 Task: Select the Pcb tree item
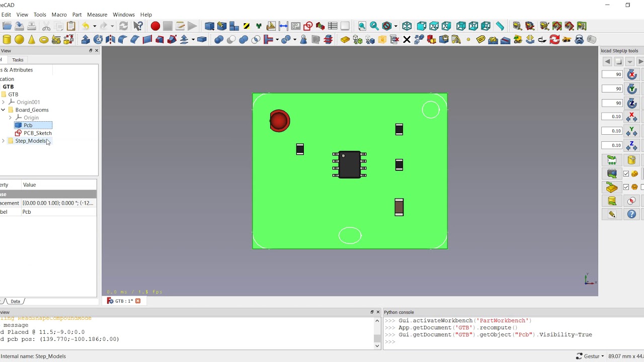[28, 125]
